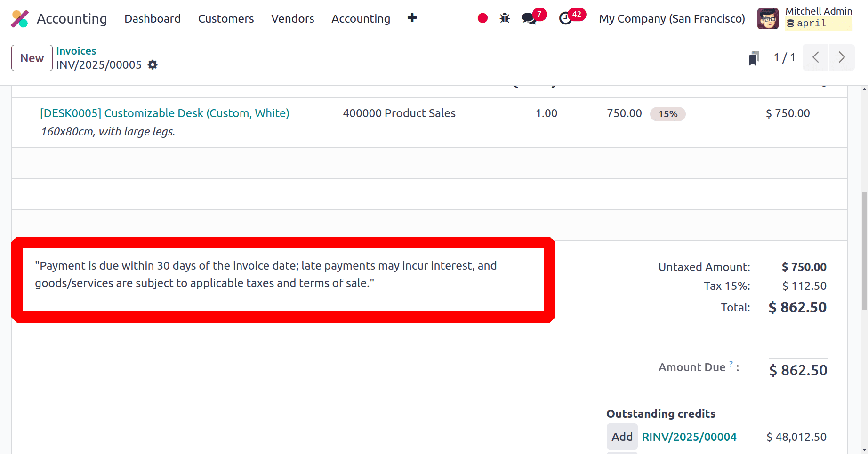The height and width of the screenshot is (454, 868).
Task: Switch company via My Company (San Francisco)
Action: click(x=672, y=18)
